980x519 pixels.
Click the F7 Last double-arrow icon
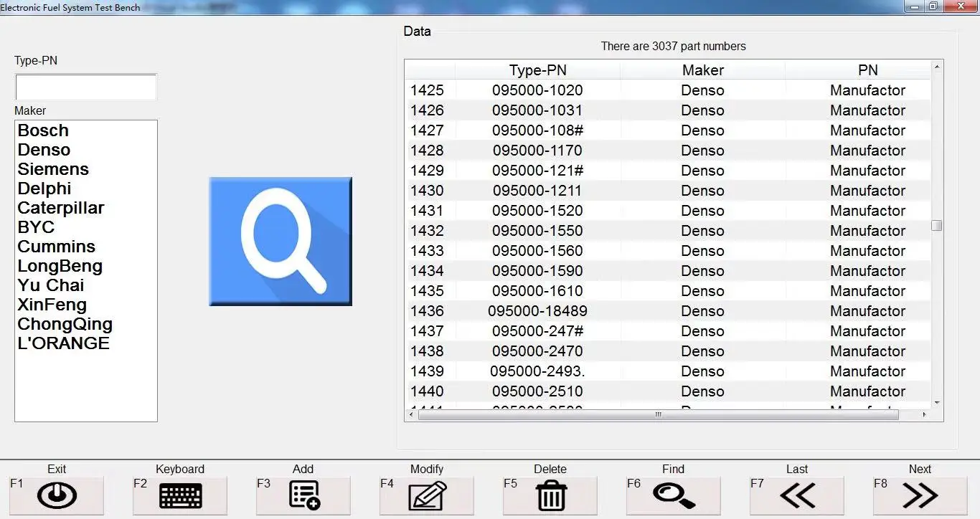(x=797, y=495)
